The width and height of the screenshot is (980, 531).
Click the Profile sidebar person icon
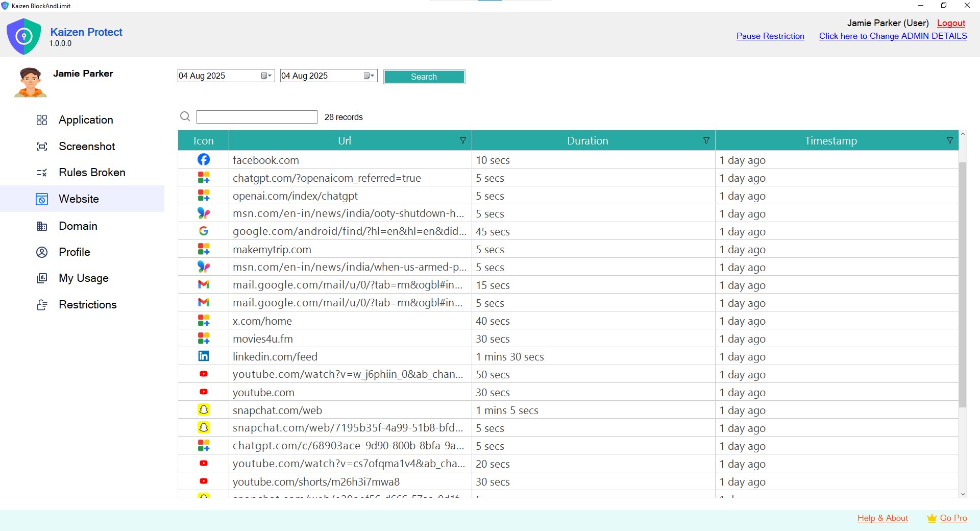42,252
